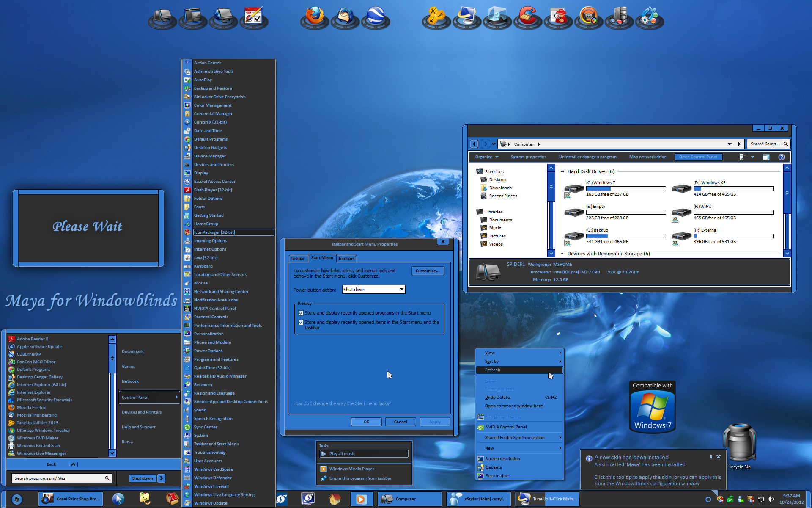Click the notification balloon info icon
Viewport: 812px width, 508px height.
589,458
